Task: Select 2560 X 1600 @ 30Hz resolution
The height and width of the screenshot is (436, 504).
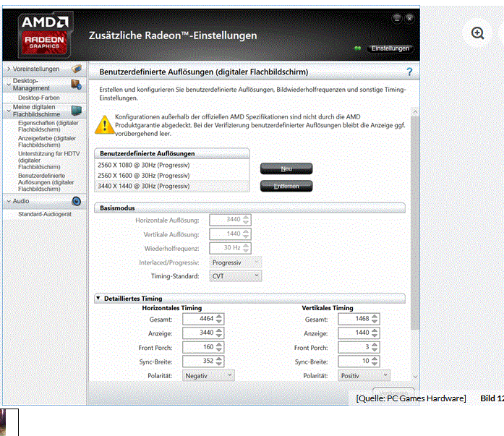Action: click(x=172, y=176)
